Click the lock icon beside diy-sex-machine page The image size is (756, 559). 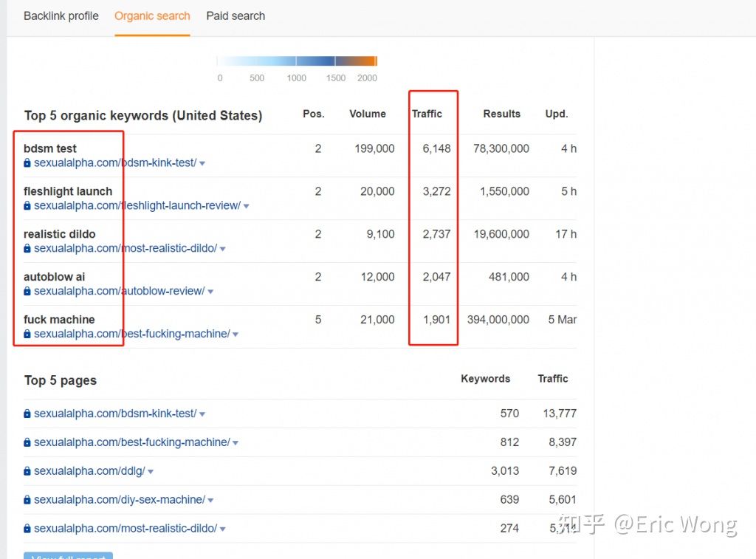point(27,500)
